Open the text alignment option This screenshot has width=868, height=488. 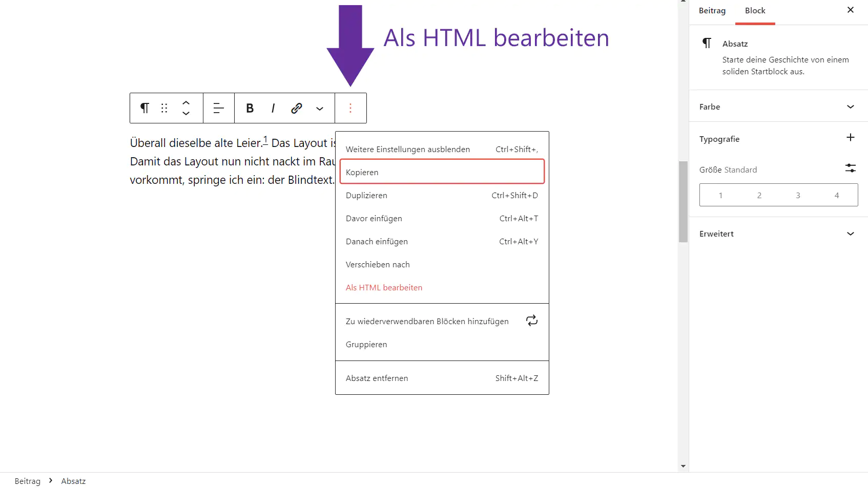pos(219,108)
